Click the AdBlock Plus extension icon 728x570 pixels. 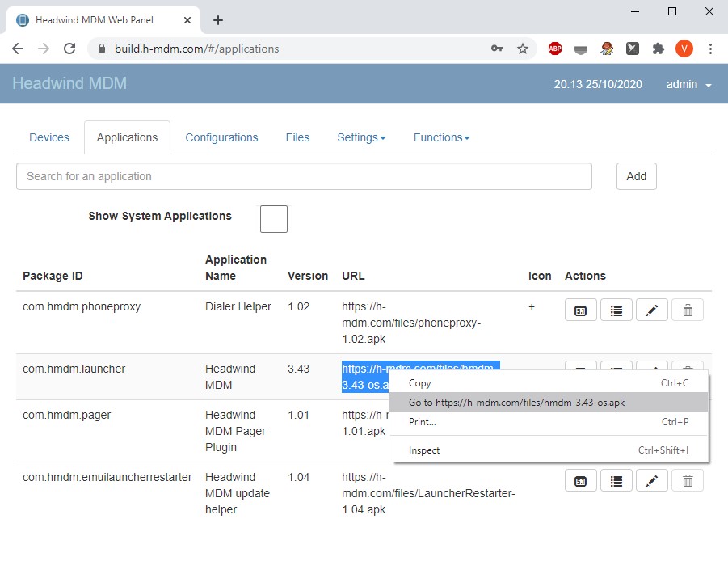(555, 49)
